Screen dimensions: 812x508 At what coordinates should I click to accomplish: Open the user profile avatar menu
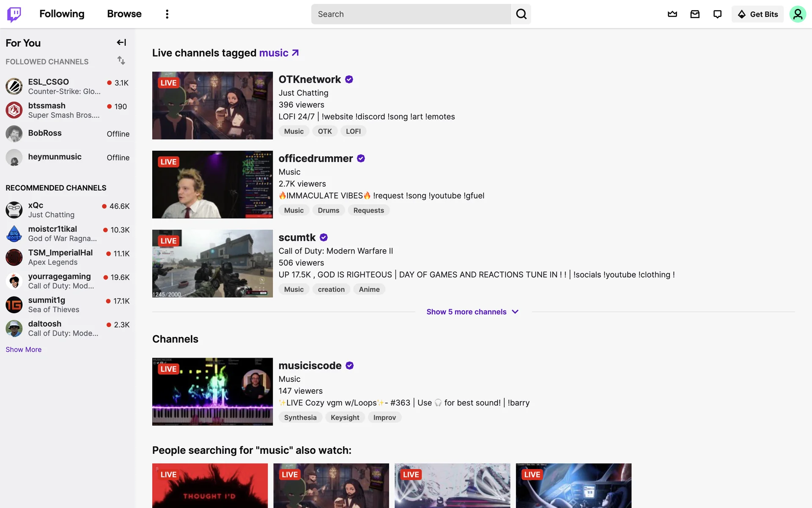[x=797, y=14]
